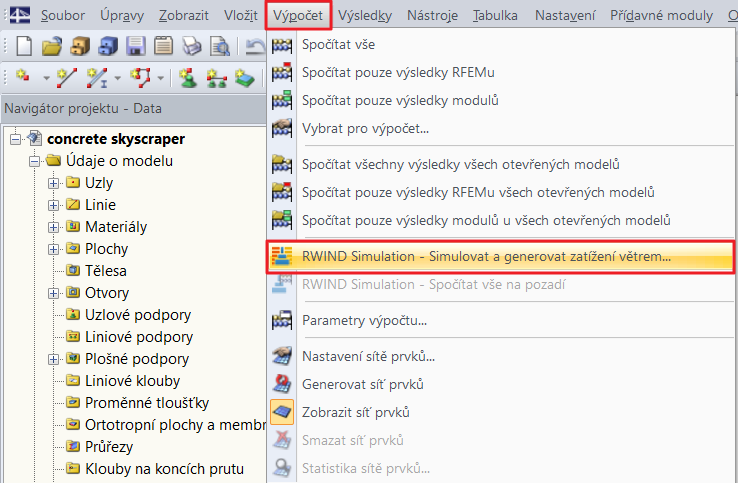Undo the last action with the arrow icon
This screenshot has width=738, height=483.
(x=256, y=46)
